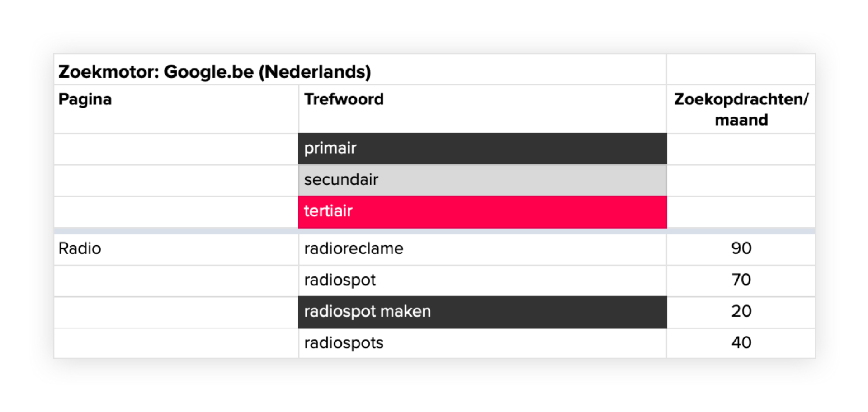
Task: Select the Zoekopdrachten/maand header cell
Action: click(x=741, y=109)
